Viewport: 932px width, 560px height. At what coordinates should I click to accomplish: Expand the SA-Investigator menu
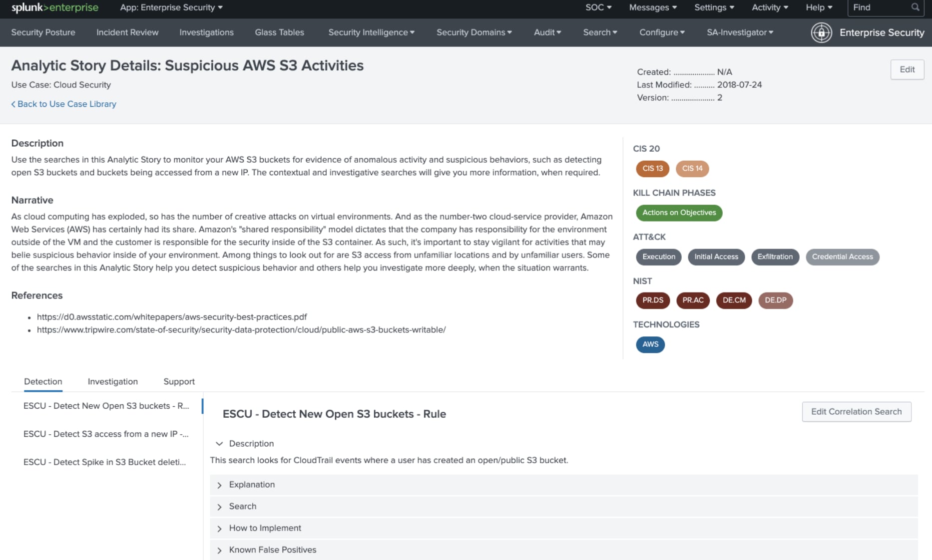740,32
